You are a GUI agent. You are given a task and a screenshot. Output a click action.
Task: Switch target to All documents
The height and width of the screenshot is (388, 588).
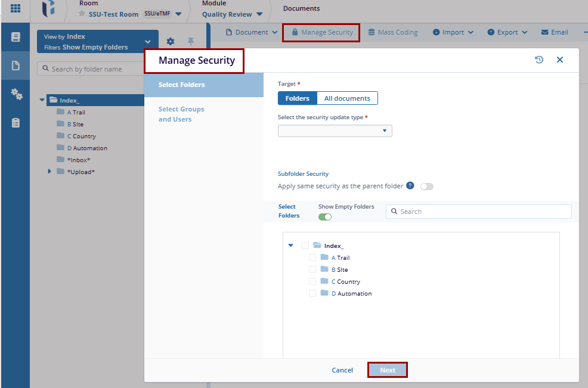pos(347,98)
